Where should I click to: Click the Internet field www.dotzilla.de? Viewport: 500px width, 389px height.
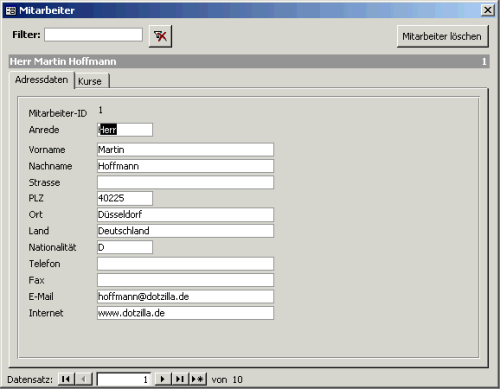tap(185, 313)
